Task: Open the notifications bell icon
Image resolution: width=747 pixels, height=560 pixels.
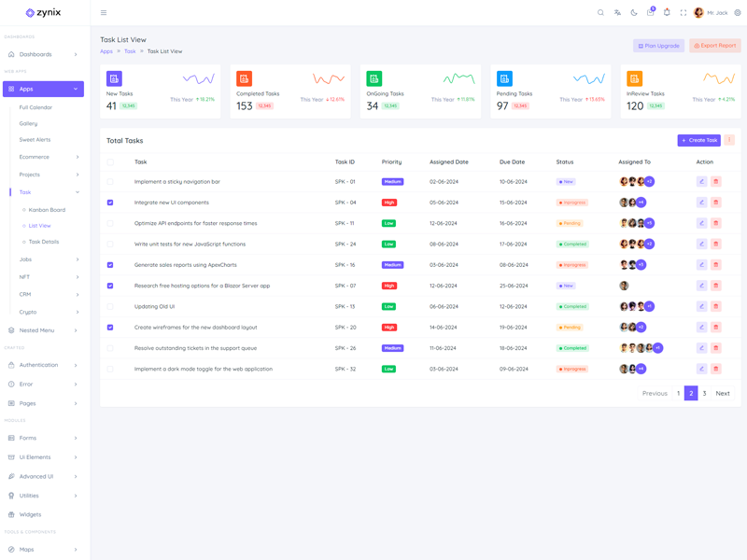Action: [x=667, y=13]
